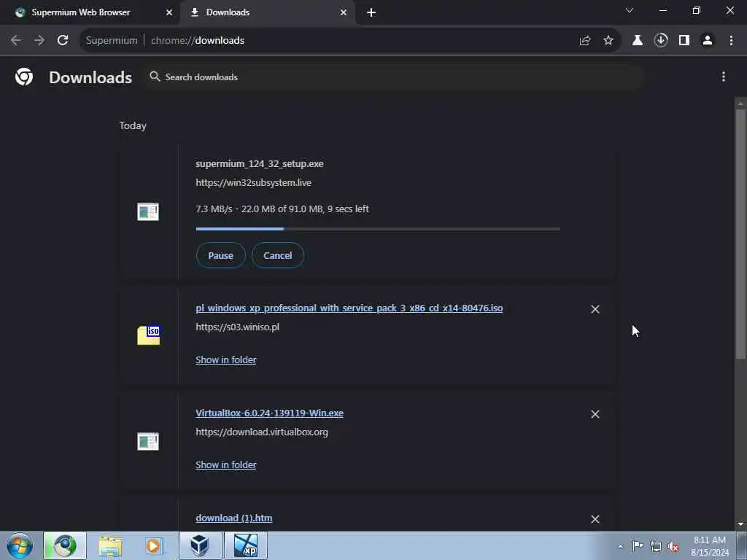Open the tab search dropdown chevron
747x560 pixels.
coord(630,10)
